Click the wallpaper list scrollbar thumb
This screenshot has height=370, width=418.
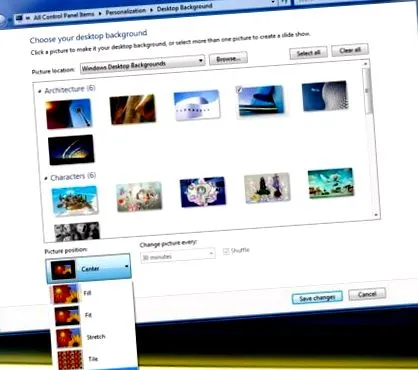pos(367,90)
